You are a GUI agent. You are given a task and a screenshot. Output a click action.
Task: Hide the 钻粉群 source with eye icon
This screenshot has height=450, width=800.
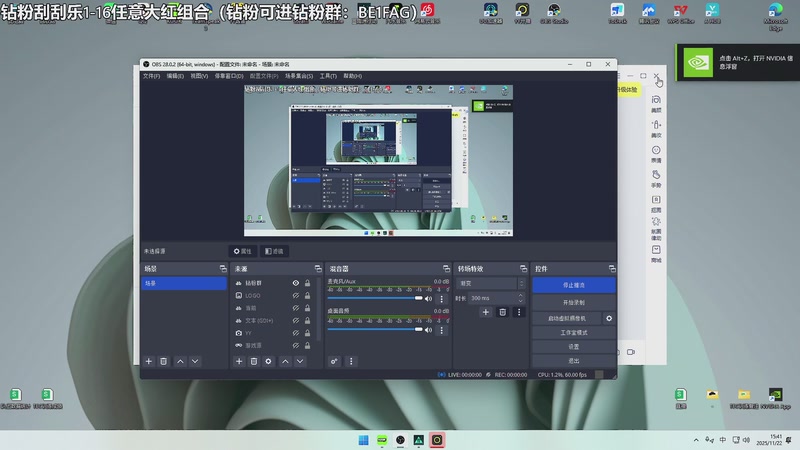(x=295, y=283)
